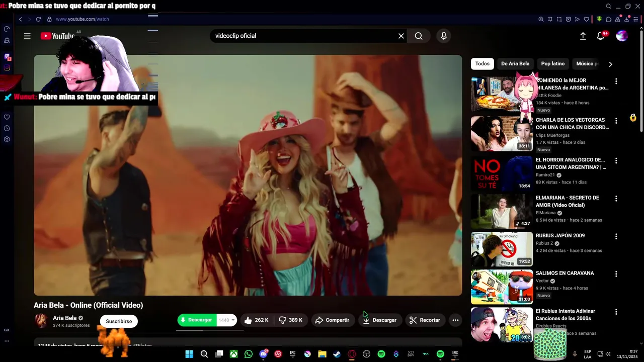Start voice search with the microphone
The width and height of the screenshot is (644, 362).
pos(443,36)
